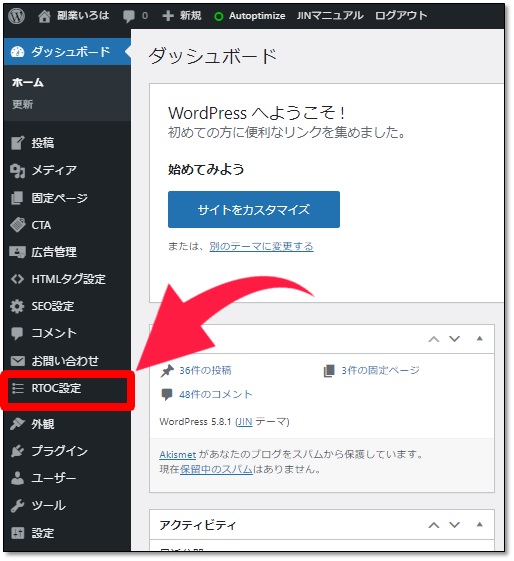Click the 投稿 pencil icon in the sidebar
Viewport: 514px width, 561px height.
pyautogui.click(x=17, y=143)
